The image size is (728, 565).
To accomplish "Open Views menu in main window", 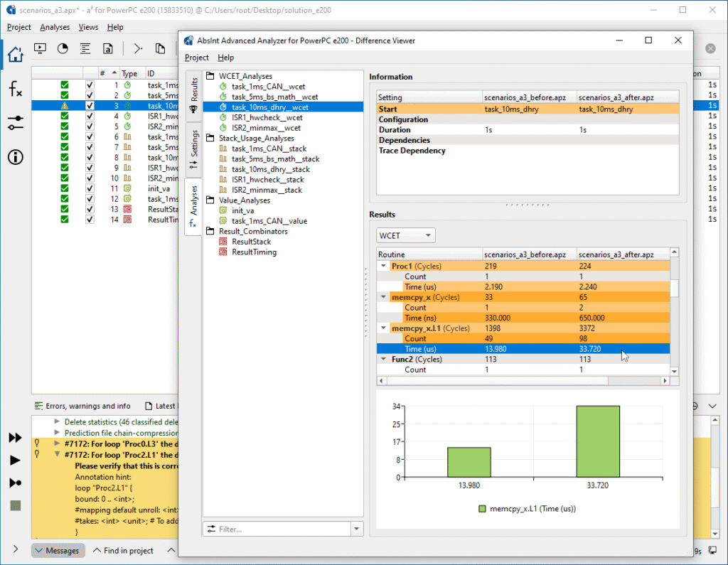I will tap(88, 27).
